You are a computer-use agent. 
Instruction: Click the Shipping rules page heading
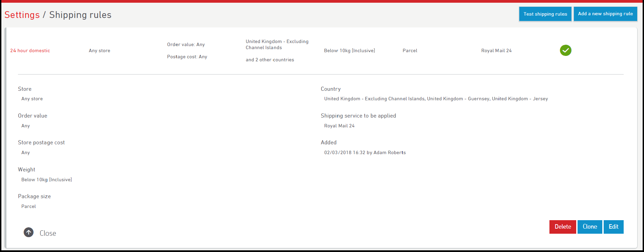[x=80, y=15]
